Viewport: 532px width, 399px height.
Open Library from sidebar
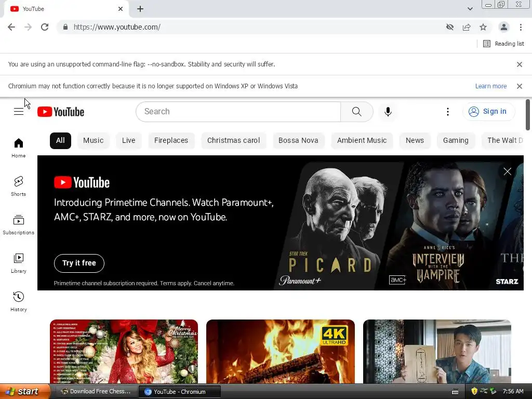point(19,263)
